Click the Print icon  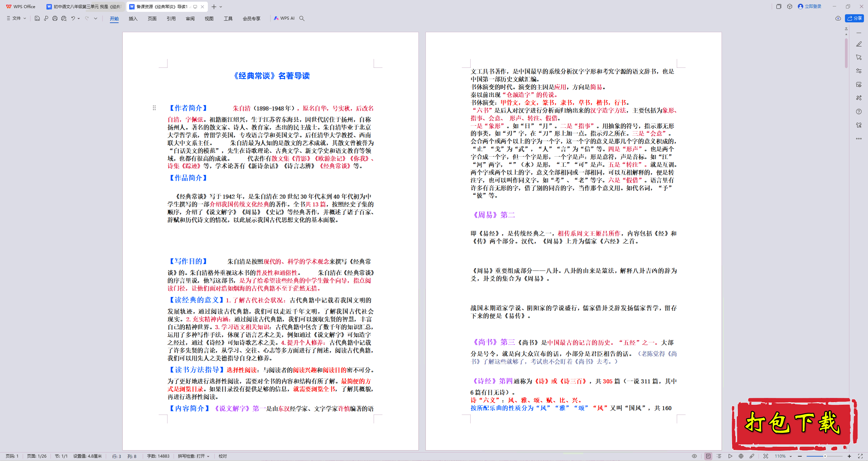tap(55, 18)
